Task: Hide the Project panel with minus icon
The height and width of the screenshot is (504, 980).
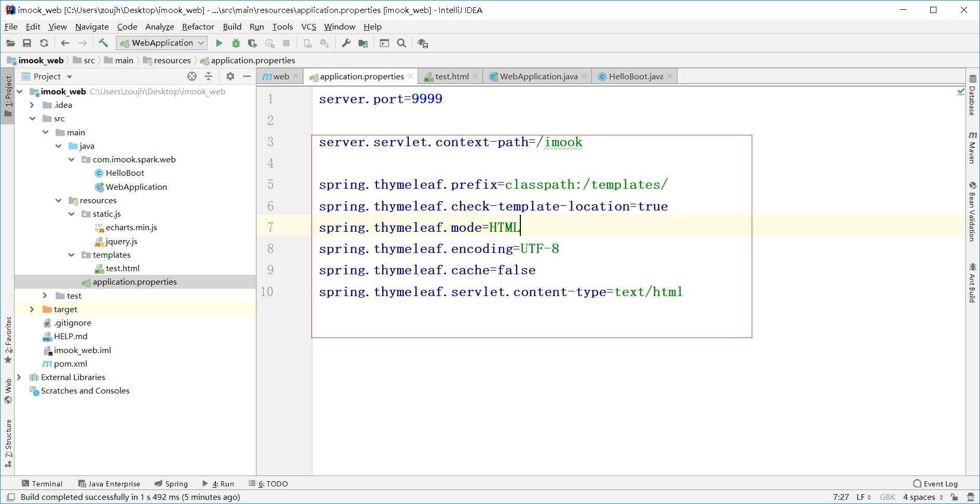Action: point(247,76)
